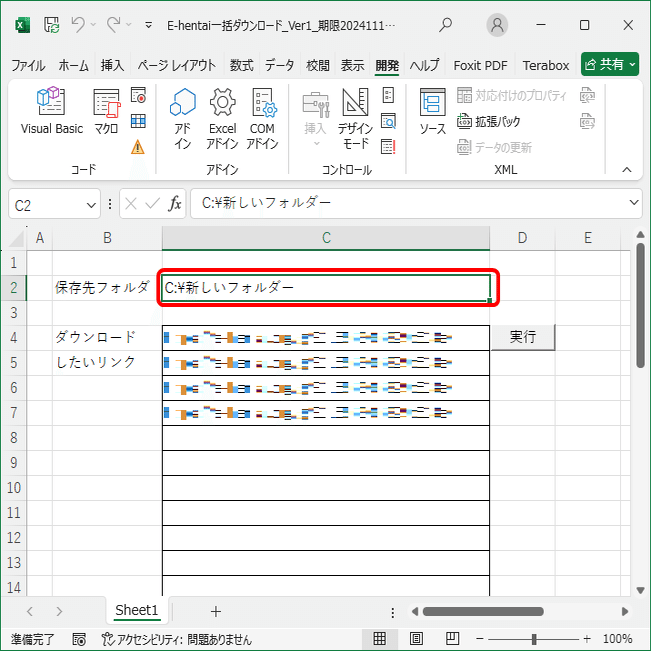Switch to Normal view
The height and width of the screenshot is (651, 651).
pyautogui.click(x=379, y=639)
